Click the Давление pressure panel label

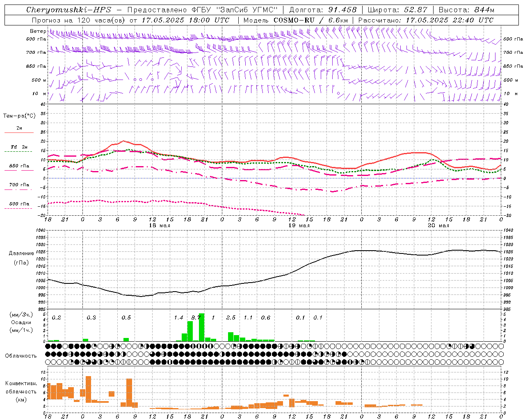pos(21,253)
